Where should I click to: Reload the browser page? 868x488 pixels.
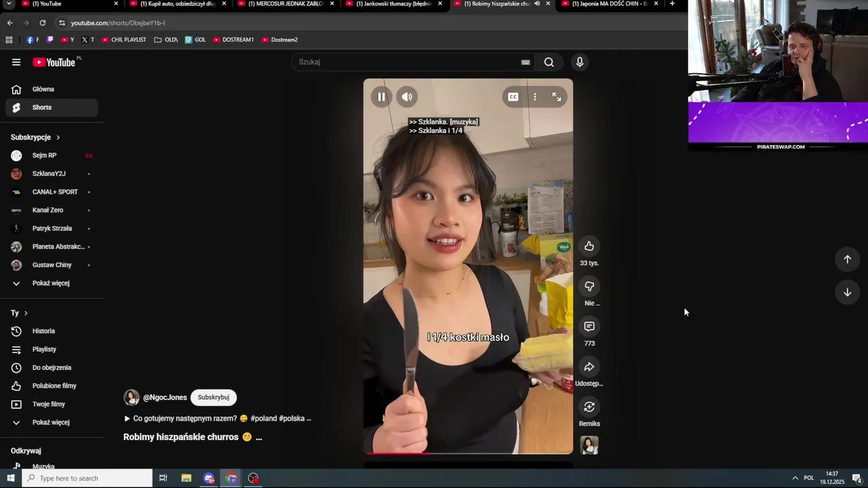tap(43, 23)
